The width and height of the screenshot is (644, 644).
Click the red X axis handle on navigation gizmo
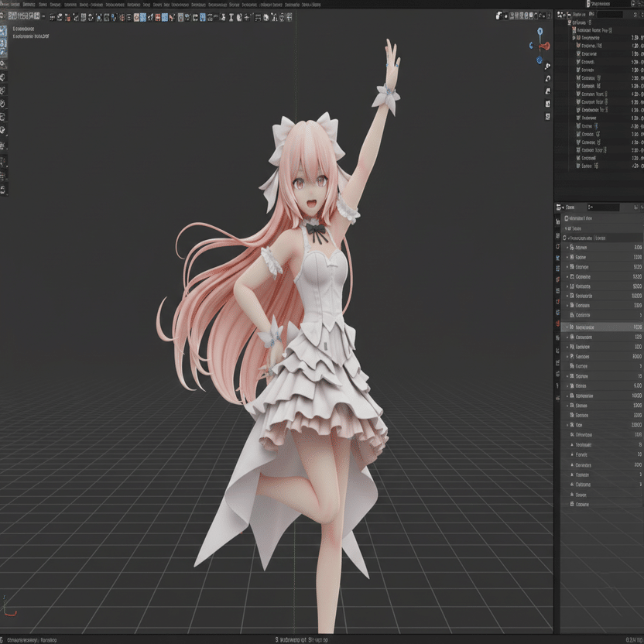pyautogui.click(x=545, y=46)
